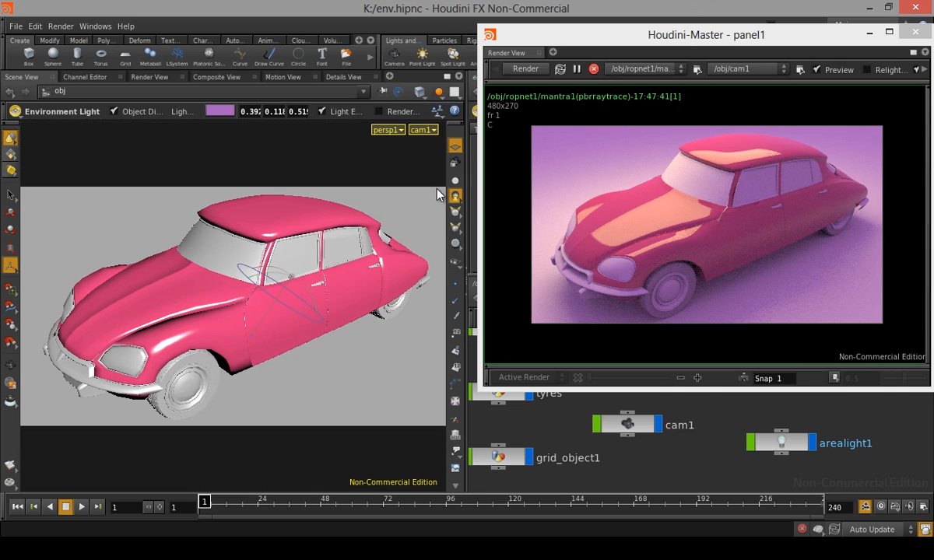Viewport: 934px width, 560px height.
Task: Toggle the Light Enabled checkbox
Action: (322, 111)
